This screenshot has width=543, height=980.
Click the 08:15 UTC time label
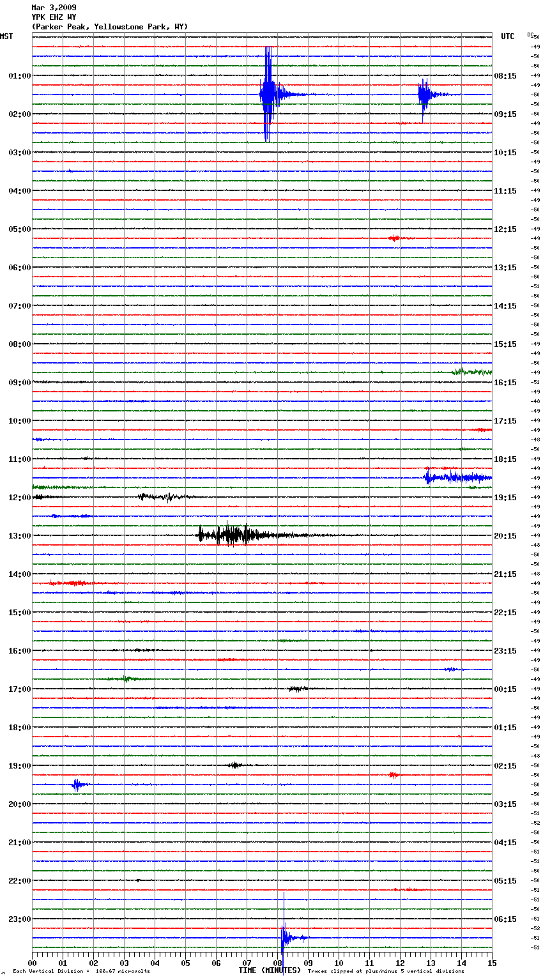(x=505, y=76)
